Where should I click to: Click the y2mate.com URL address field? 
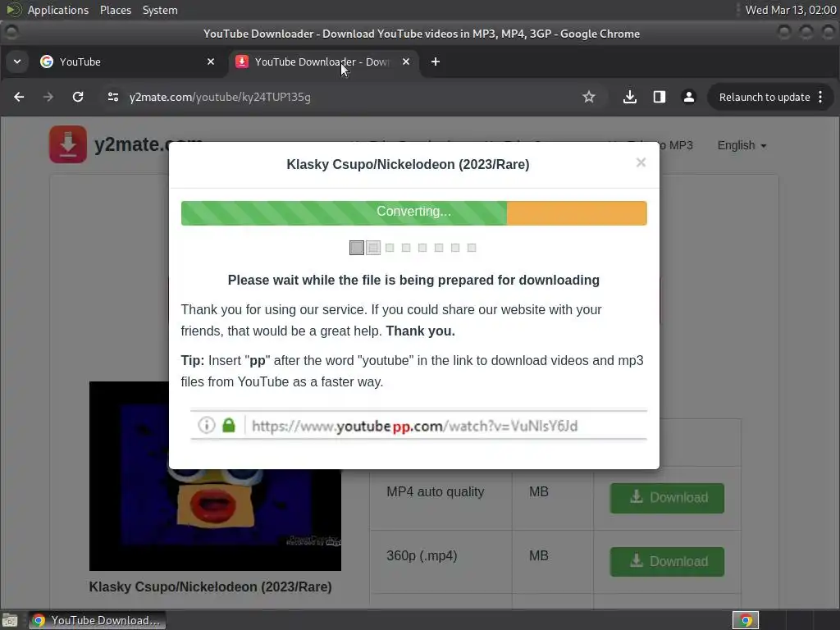coord(220,97)
